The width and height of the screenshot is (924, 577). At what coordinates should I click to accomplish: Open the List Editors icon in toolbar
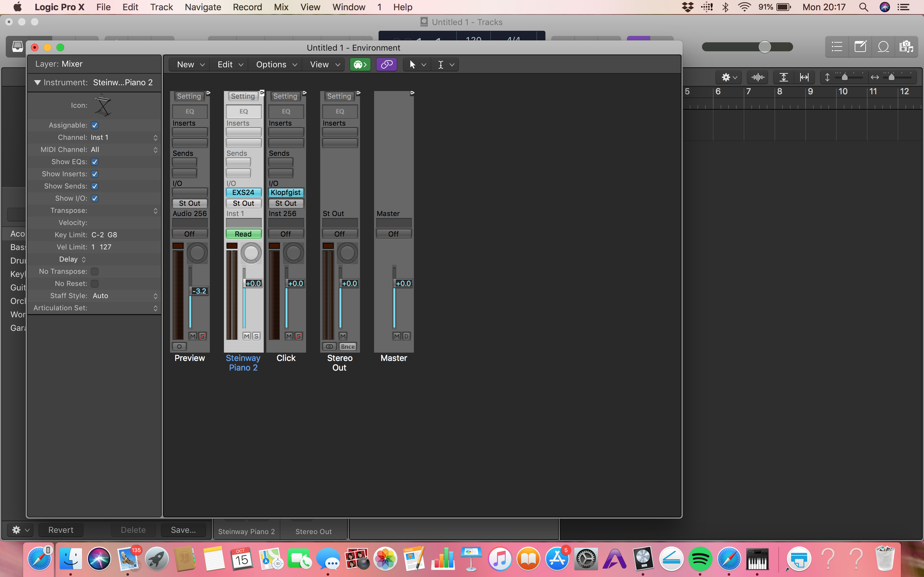click(837, 47)
